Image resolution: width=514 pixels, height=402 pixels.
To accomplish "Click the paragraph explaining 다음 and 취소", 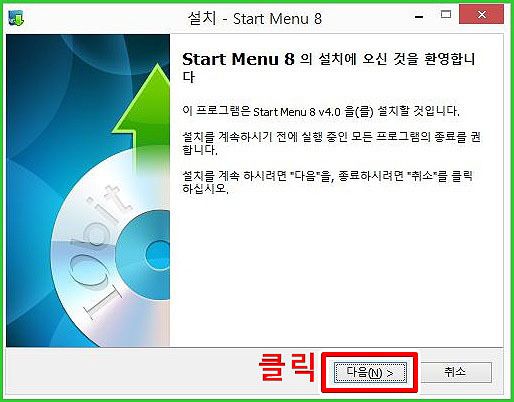I will pos(327,182).
